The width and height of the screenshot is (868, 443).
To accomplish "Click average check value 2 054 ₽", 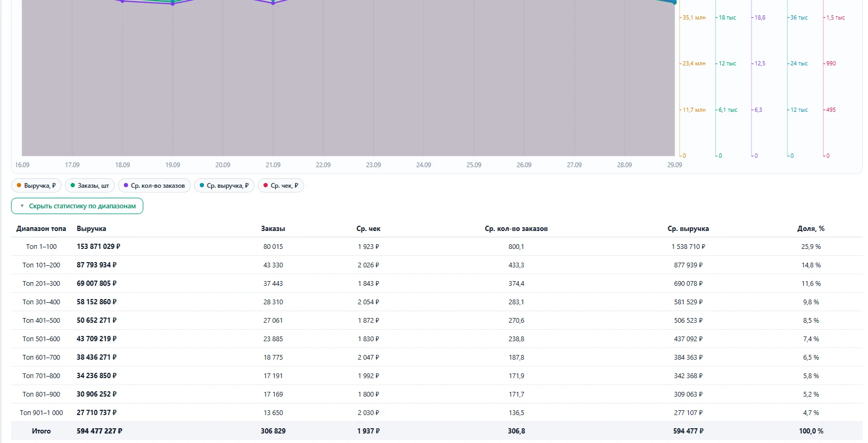I will coord(368,302).
